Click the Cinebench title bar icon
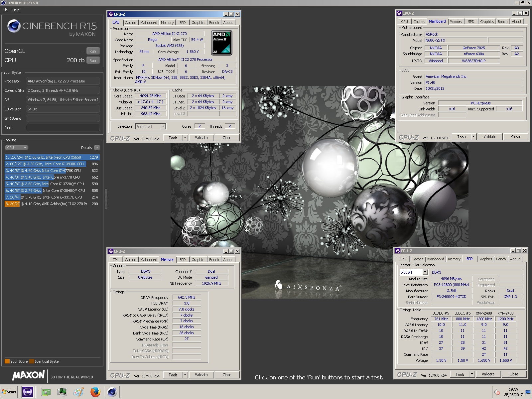This screenshot has height=399, width=532. (3, 3)
